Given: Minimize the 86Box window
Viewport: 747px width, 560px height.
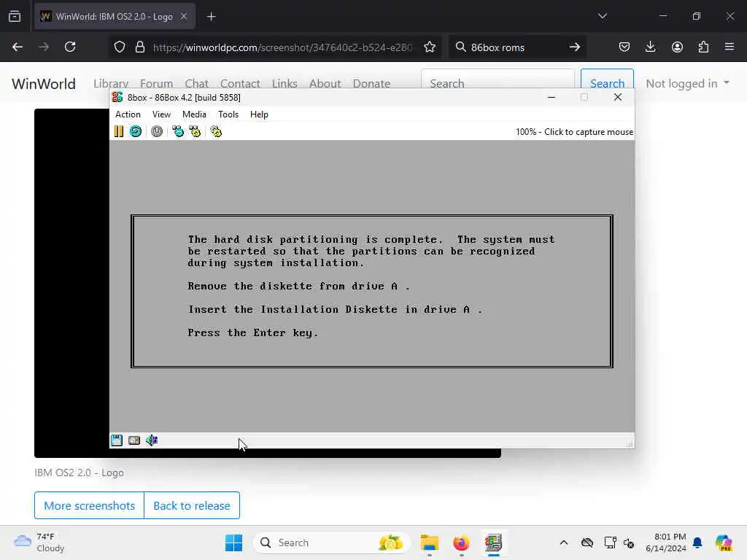Looking at the screenshot, I should coord(551,97).
